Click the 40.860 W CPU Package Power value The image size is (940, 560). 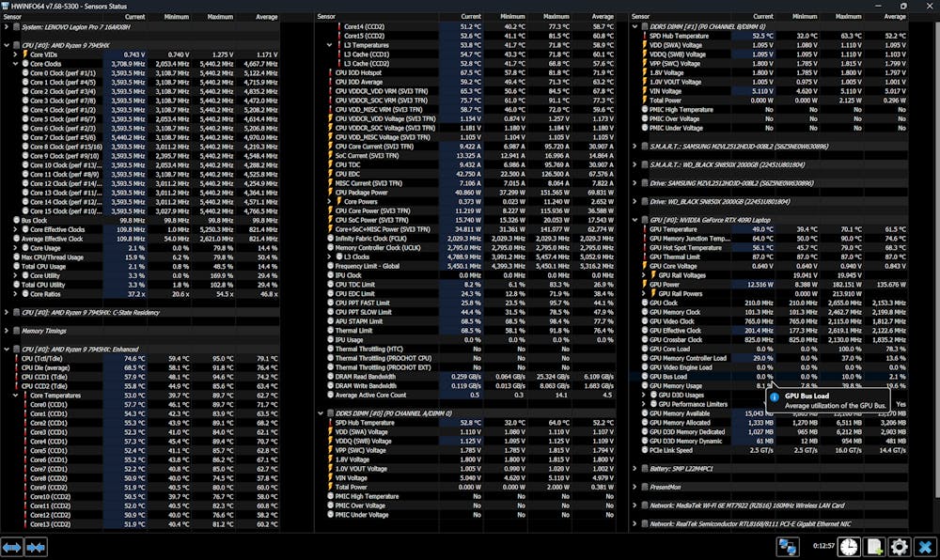(x=468, y=193)
